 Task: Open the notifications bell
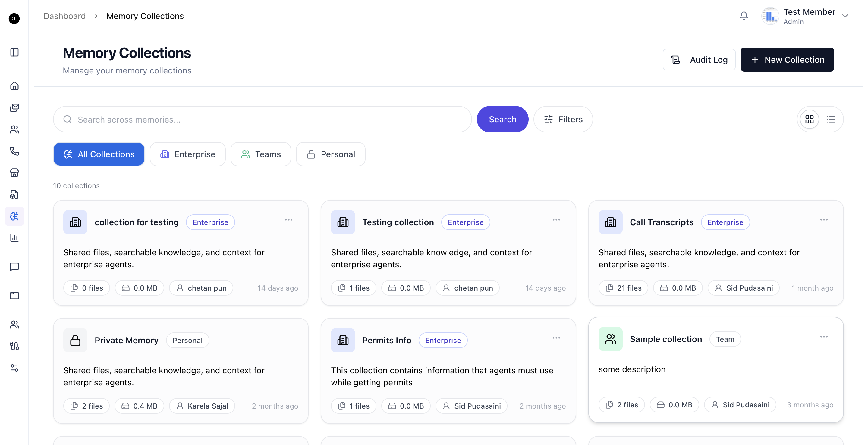point(743,16)
